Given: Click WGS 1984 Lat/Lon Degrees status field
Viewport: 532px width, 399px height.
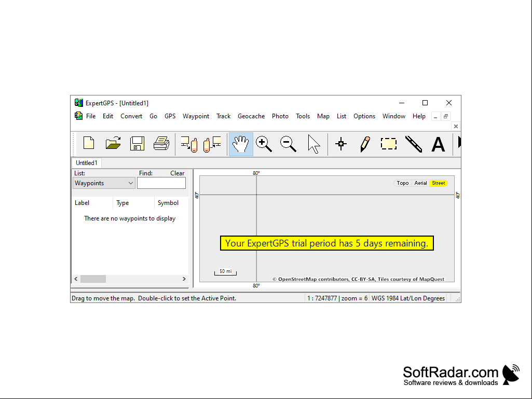Looking at the screenshot, I should (x=408, y=298).
